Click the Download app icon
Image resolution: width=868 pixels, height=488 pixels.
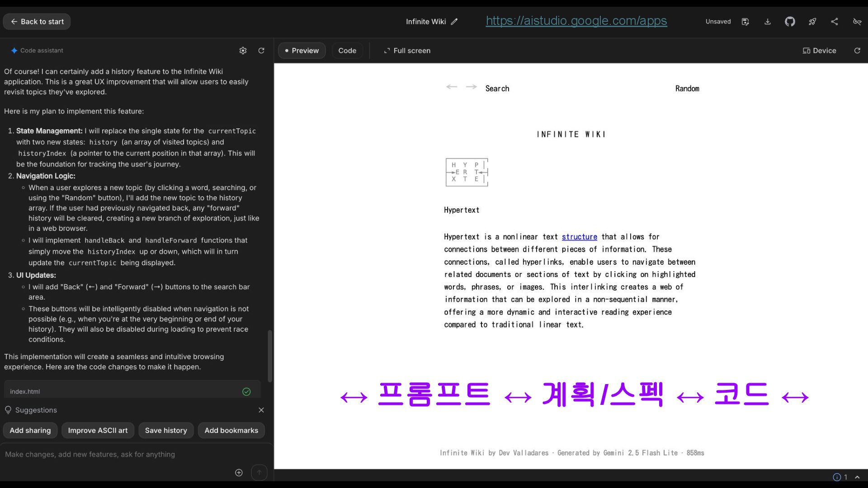point(768,22)
